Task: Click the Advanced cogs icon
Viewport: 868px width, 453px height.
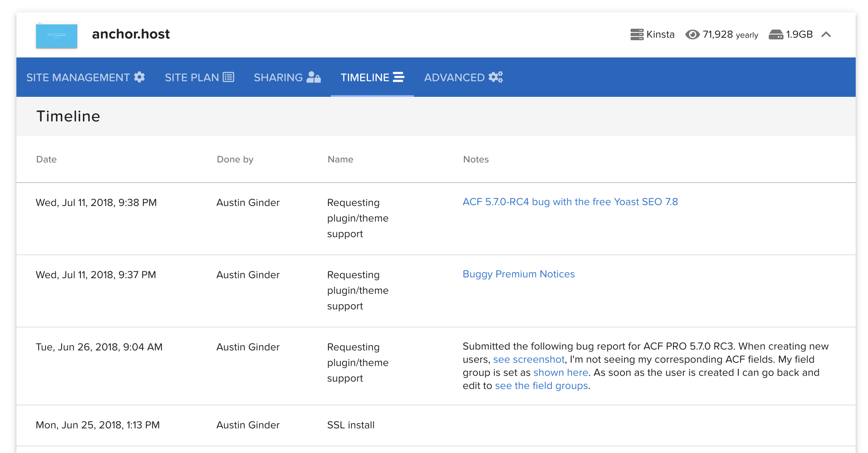Action: pyautogui.click(x=496, y=77)
